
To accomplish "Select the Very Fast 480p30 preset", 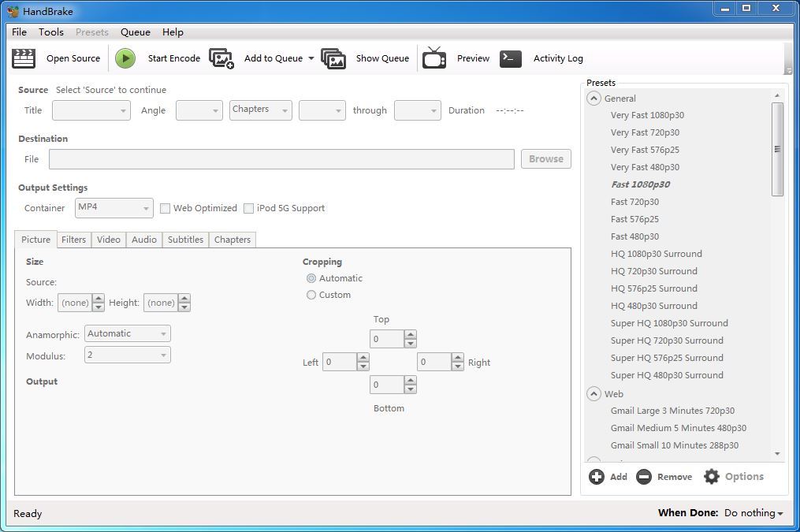I will (x=645, y=167).
